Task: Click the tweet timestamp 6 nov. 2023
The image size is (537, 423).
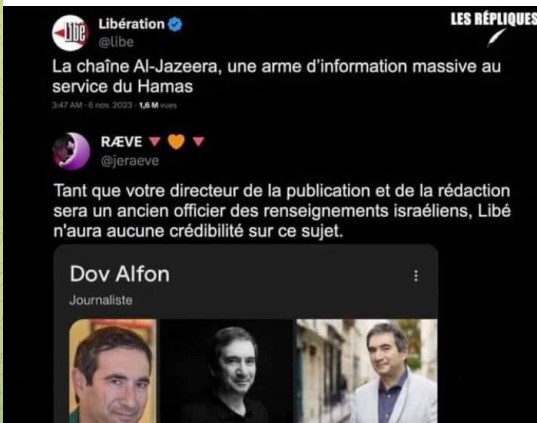Action: click(110, 105)
